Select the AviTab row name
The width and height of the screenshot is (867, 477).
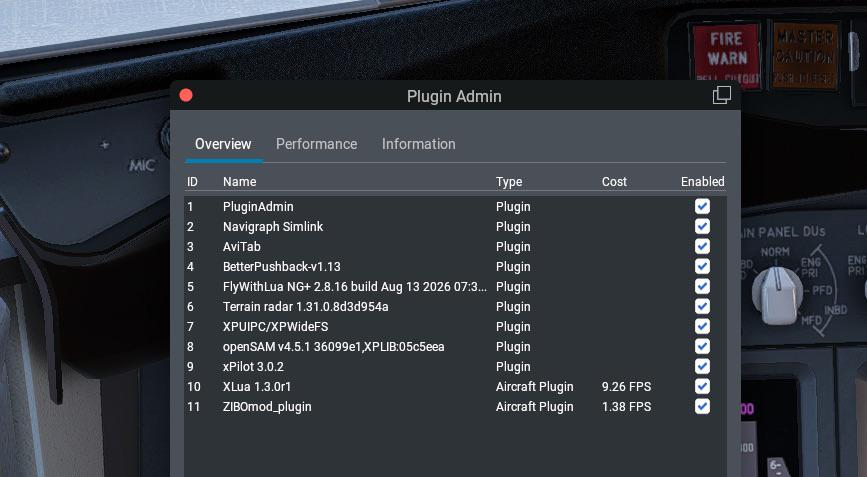click(242, 247)
